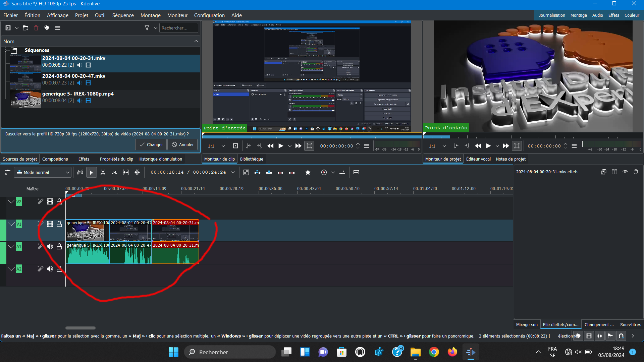644x362 pixels.
Task: Click the Changer button
Action: (x=151, y=145)
